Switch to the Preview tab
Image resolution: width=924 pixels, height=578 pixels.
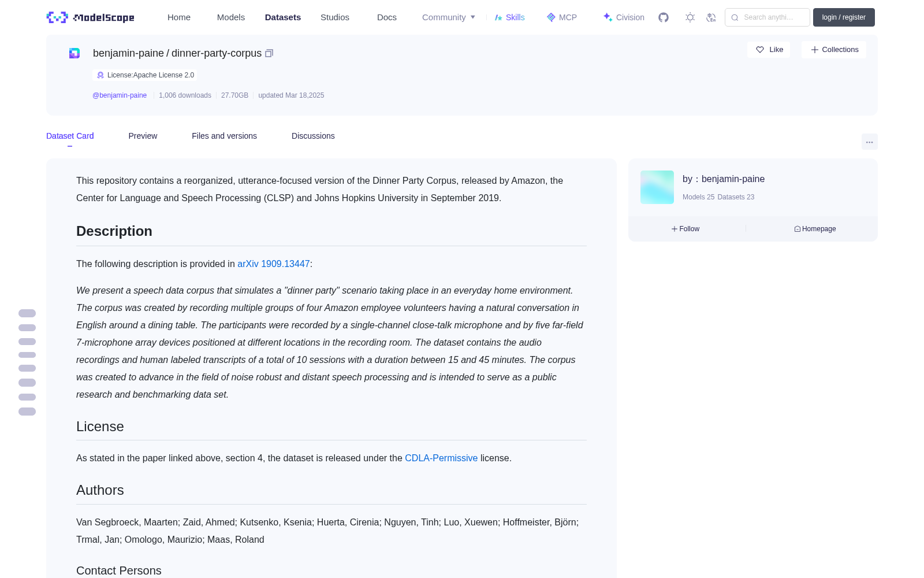point(143,136)
